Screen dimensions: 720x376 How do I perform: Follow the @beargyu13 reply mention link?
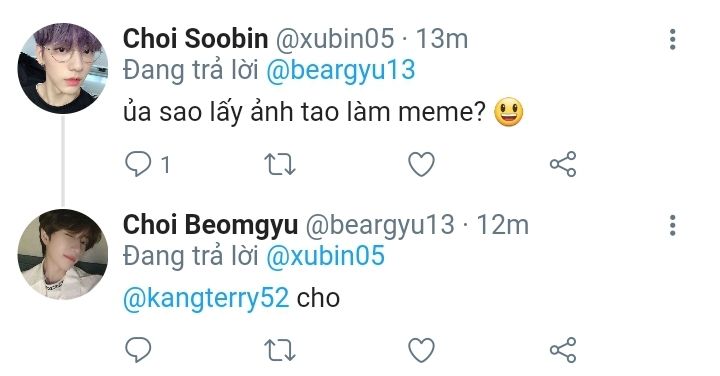(340, 71)
